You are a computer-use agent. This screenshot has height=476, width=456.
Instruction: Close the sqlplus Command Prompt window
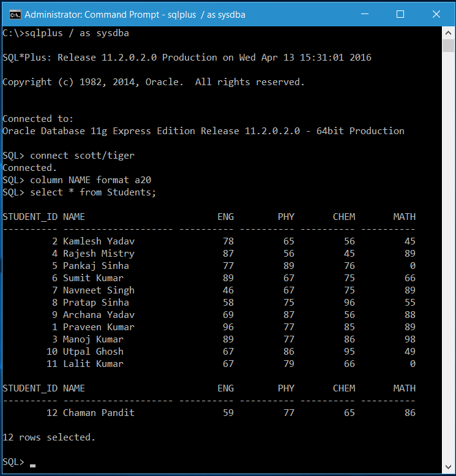pyautogui.click(x=436, y=14)
